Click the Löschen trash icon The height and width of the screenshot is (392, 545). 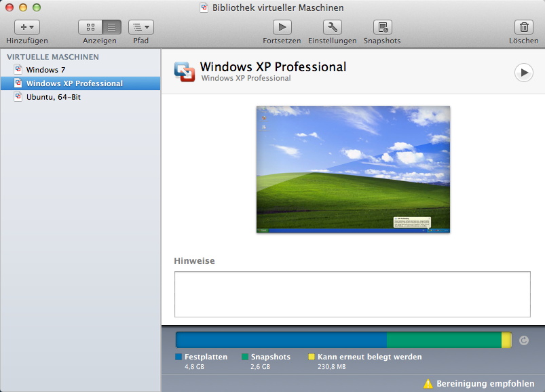click(524, 27)
